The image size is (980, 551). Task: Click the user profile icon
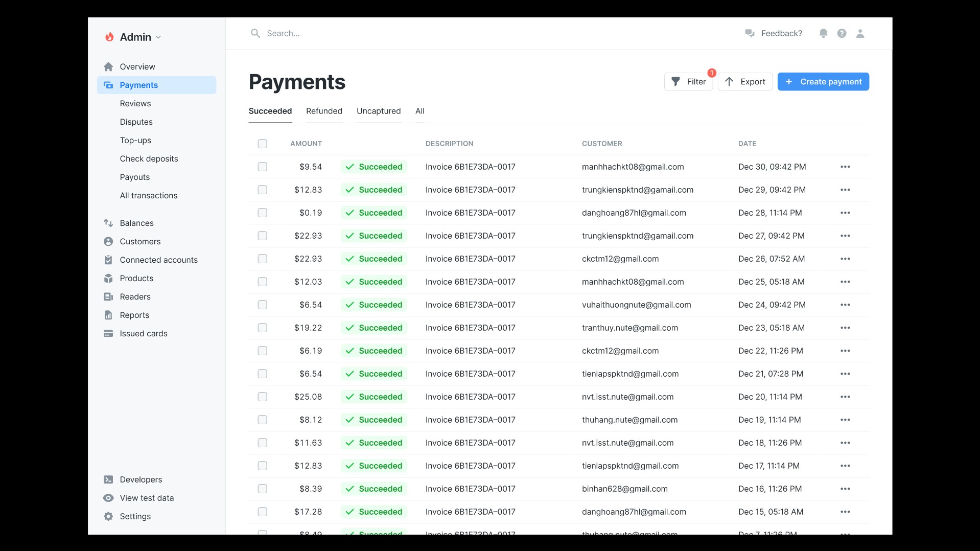click(x=860, y=33)
